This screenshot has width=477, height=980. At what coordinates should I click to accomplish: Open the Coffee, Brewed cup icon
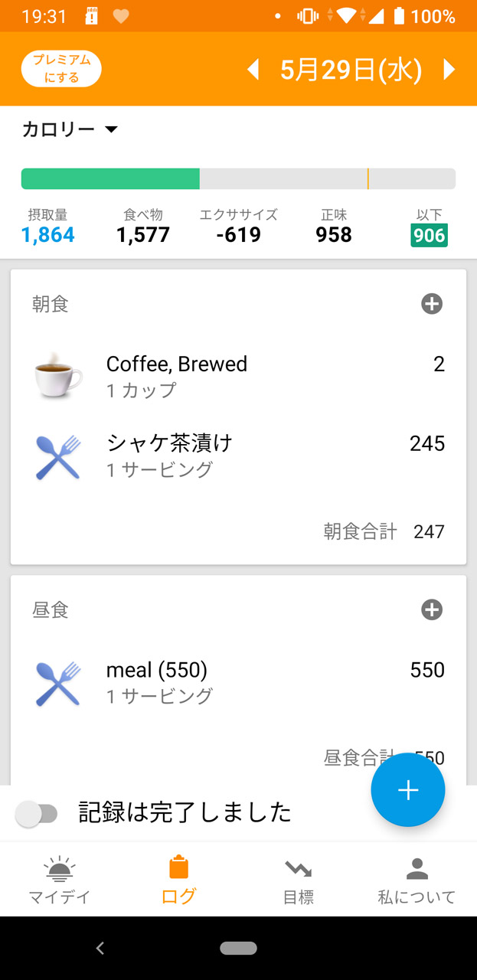click(58, 376)
